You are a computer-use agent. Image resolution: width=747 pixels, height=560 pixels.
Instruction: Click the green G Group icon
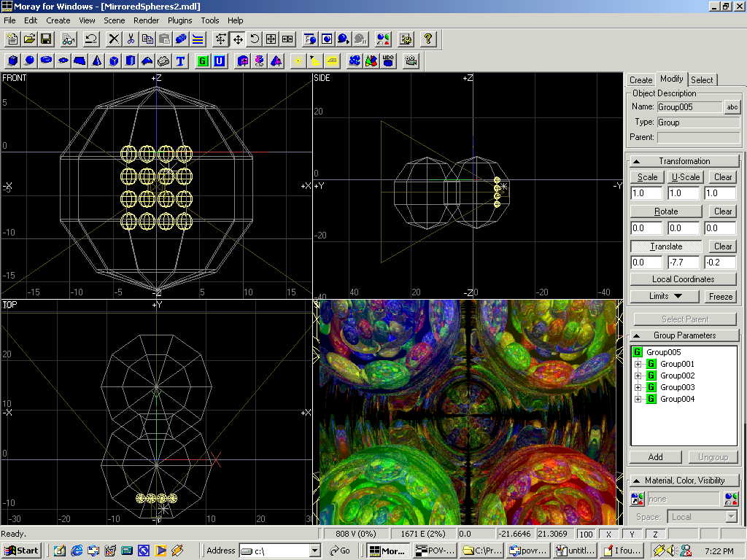coord(202,61)
